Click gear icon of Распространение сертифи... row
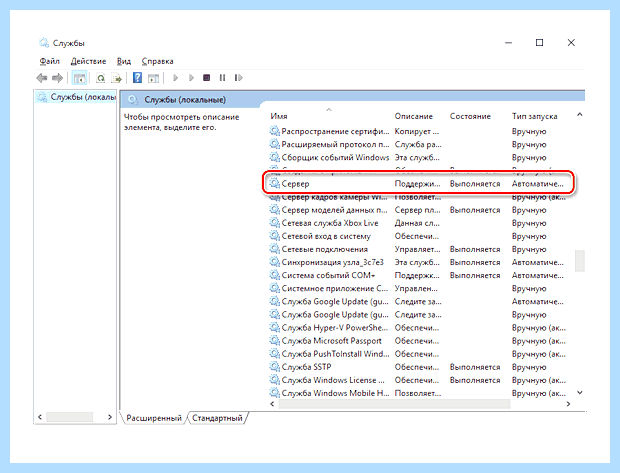 coord(274,131)
